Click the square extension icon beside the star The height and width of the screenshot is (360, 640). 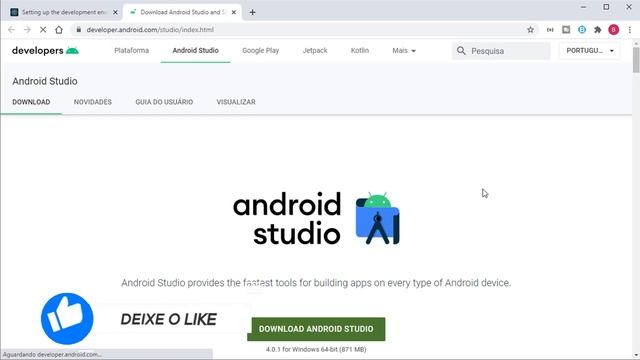pos(566,30)
